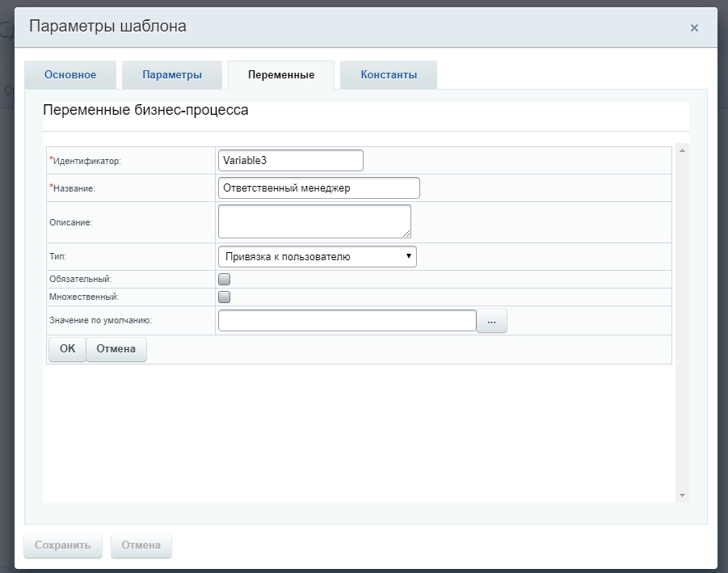The height and width of the screenshot is (573, 728).
Task: Click the Идентификатор field containing Variable3
Action: coord(291,160)
